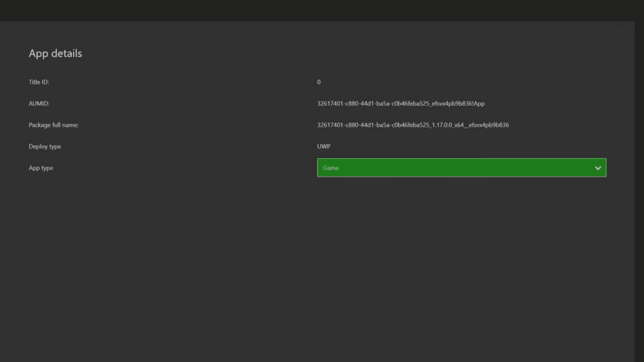Select the Title ID value 0
This screenshot has height=362, width=644.
319,82
